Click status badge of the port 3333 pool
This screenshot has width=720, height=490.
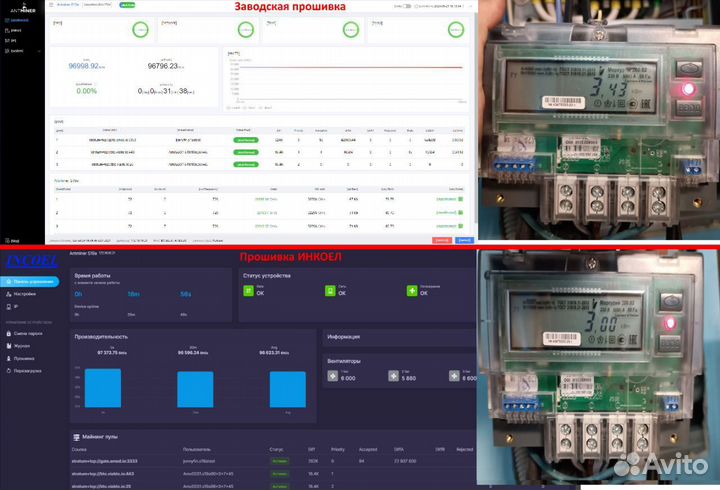pyautogui.click(x=280, y=461)
